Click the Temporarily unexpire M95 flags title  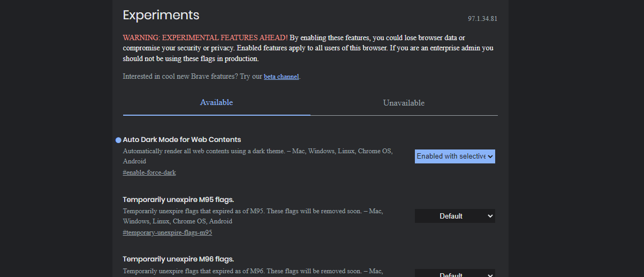click(178, 200)
